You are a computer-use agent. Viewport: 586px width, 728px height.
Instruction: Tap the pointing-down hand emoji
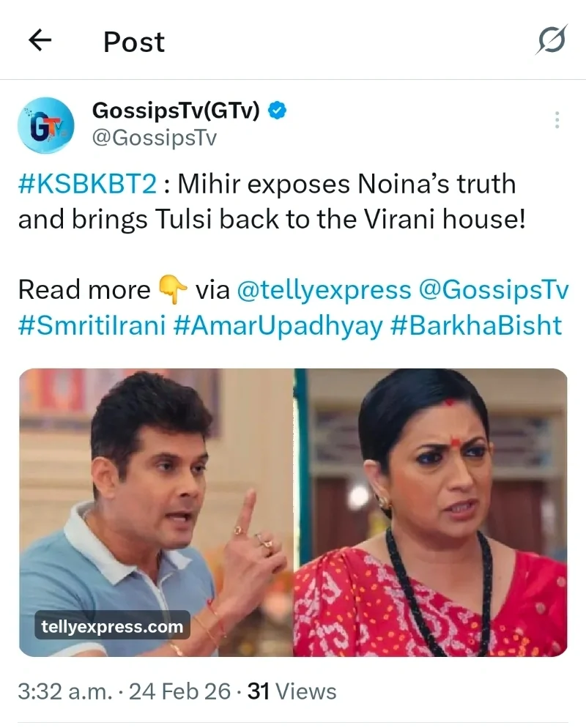coord(173,290)
